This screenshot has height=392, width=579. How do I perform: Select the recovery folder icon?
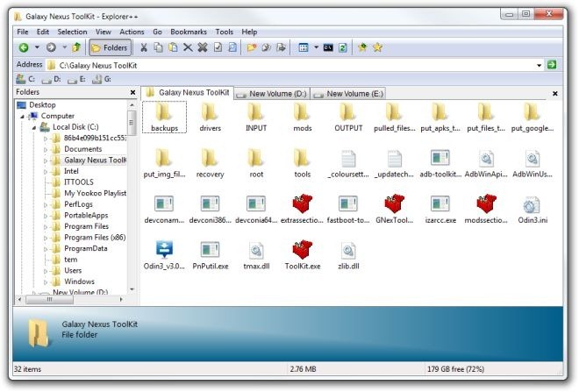tap(211, 163)
